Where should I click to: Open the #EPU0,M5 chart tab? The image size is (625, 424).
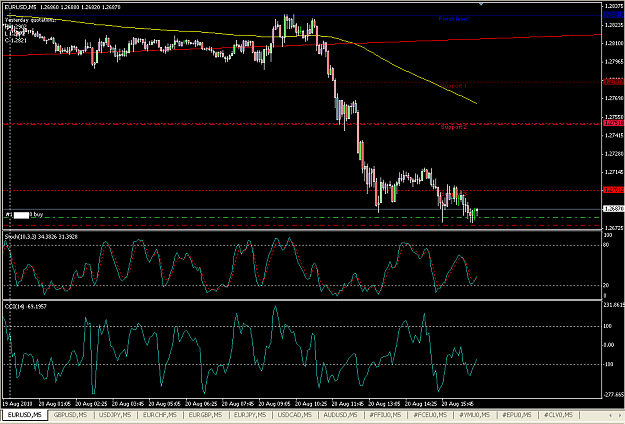point(517,415)
